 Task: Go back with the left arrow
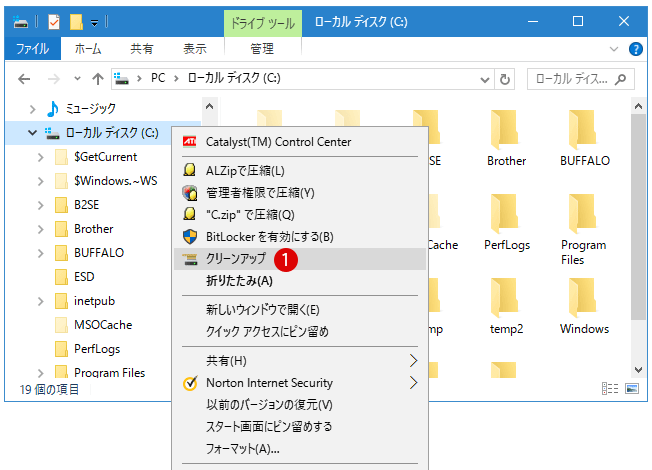(24, 79)
